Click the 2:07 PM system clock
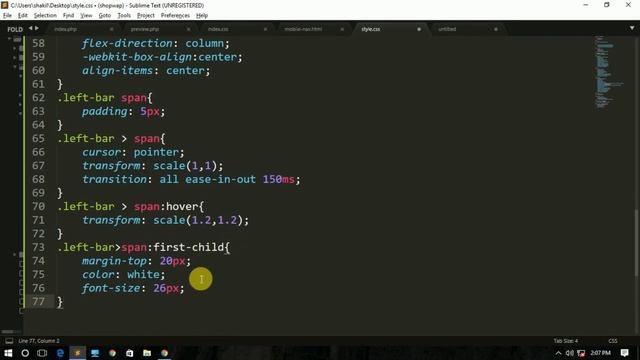The image size is (640, 360). pos(600,353)
